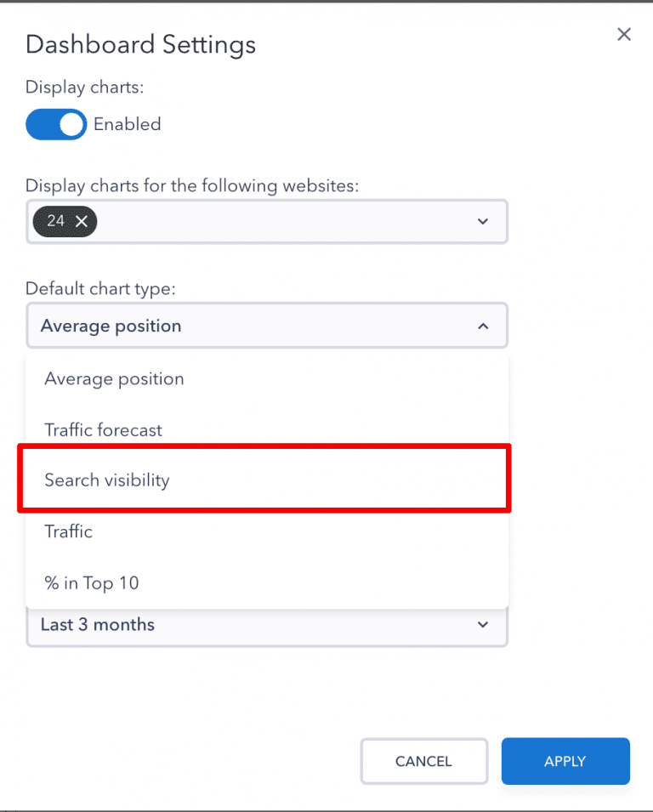The height and width of the screenshot is (812, 653).
Task: Click the chevron on the websites dropdown
Action: click(x=482, y=221)
